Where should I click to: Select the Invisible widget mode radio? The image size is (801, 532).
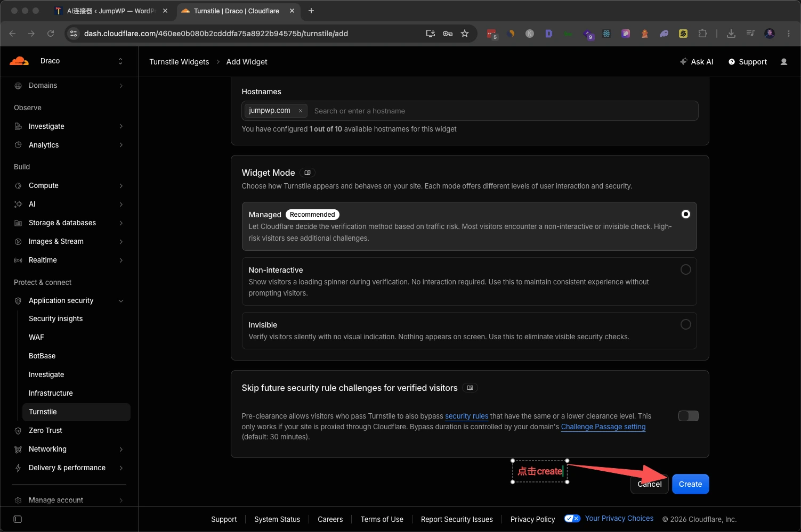point(686,324)
